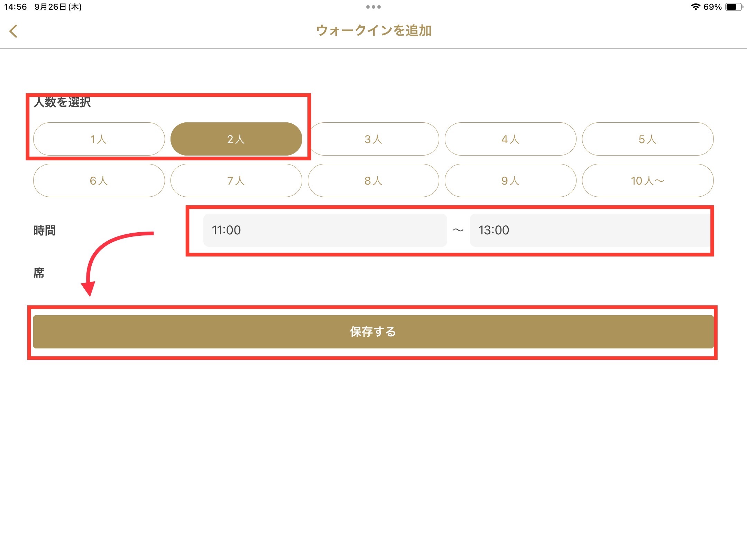This screenshot has width=747, height=560.
Task: Select 2人 party size
Action: pyautogui.click(x=236, y=139)
